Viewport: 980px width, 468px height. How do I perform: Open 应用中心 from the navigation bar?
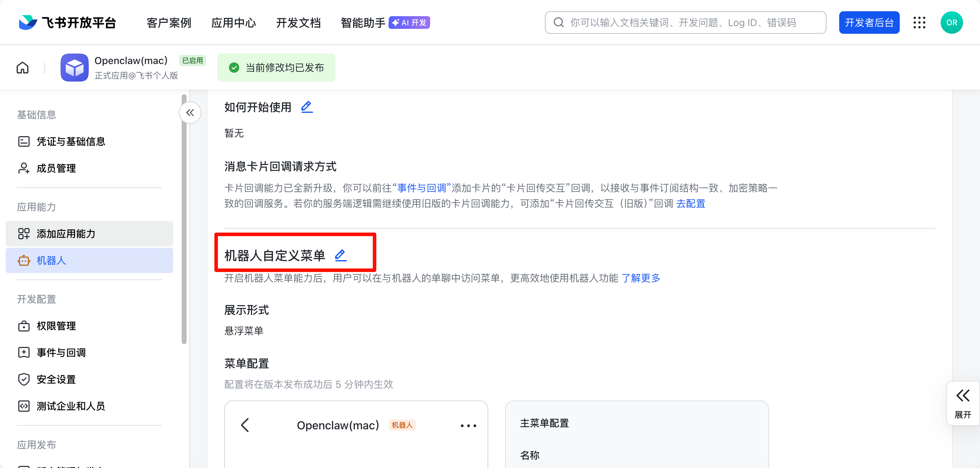click(x=234, y=23)
